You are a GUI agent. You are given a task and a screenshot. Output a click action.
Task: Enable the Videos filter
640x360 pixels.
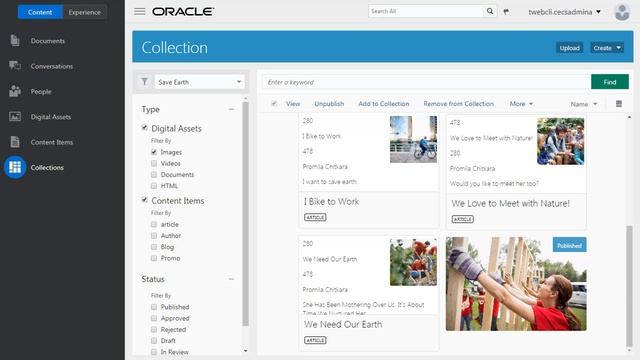pos(154,163)
